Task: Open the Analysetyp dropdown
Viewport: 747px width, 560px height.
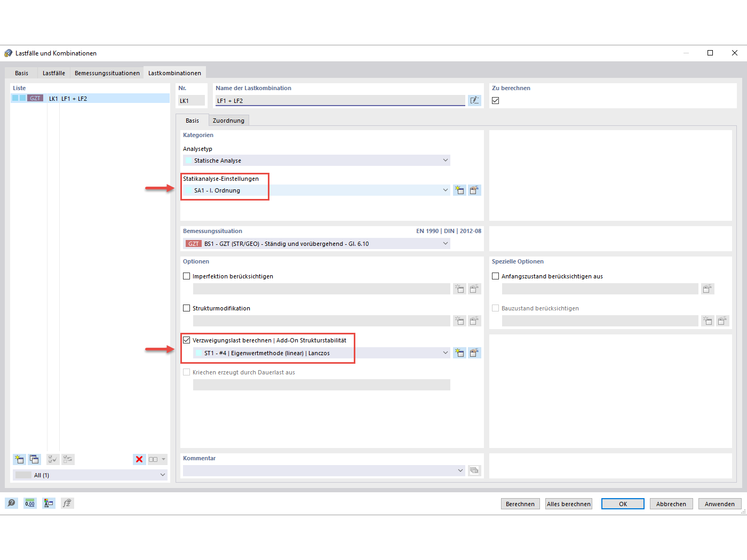Action: (x=446, y=160)
